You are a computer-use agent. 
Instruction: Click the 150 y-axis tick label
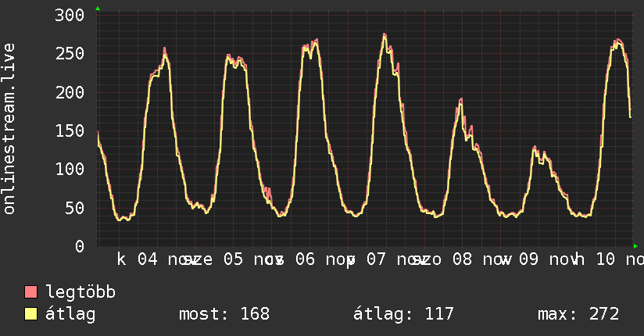pos(70,130)
